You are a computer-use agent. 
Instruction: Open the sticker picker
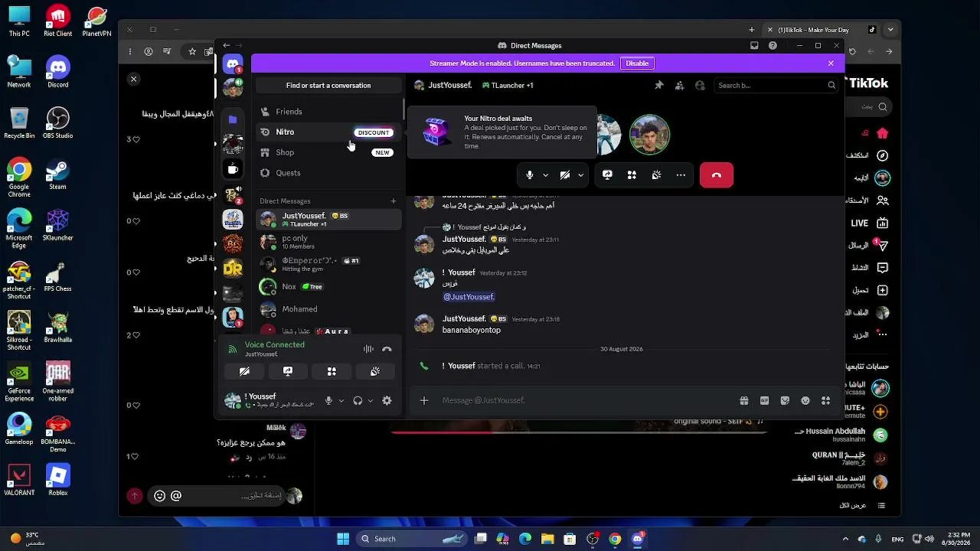coord(785,400)
